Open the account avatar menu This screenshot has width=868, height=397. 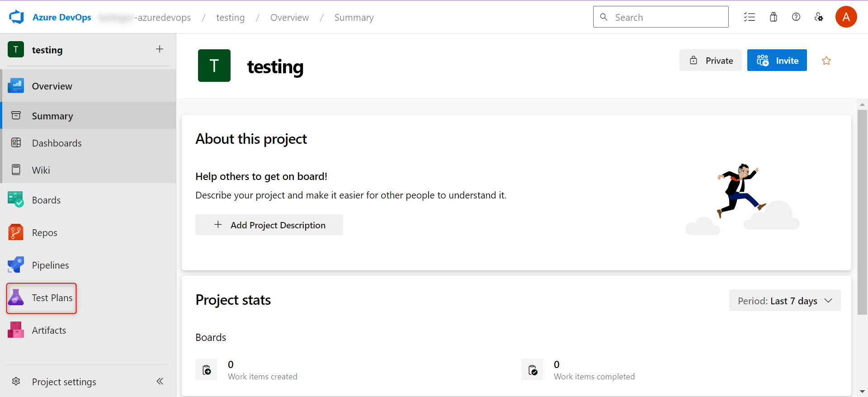coord(846,17)
